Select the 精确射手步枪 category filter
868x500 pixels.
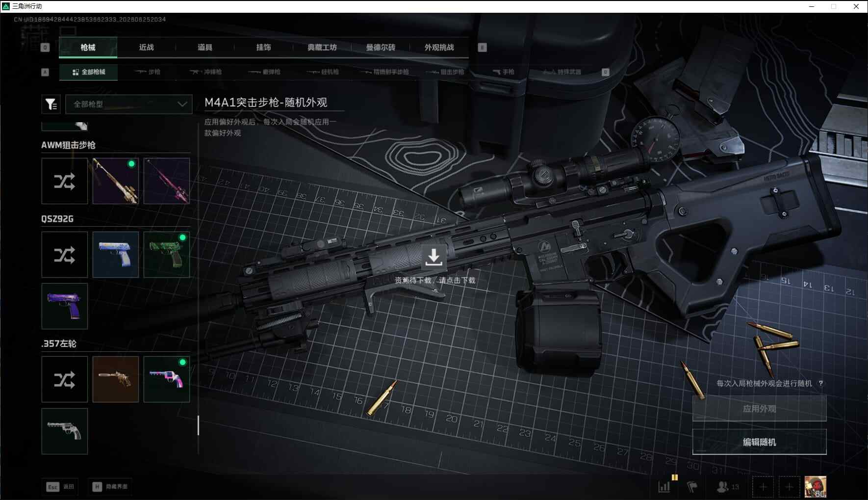click(x=384, y=72)
